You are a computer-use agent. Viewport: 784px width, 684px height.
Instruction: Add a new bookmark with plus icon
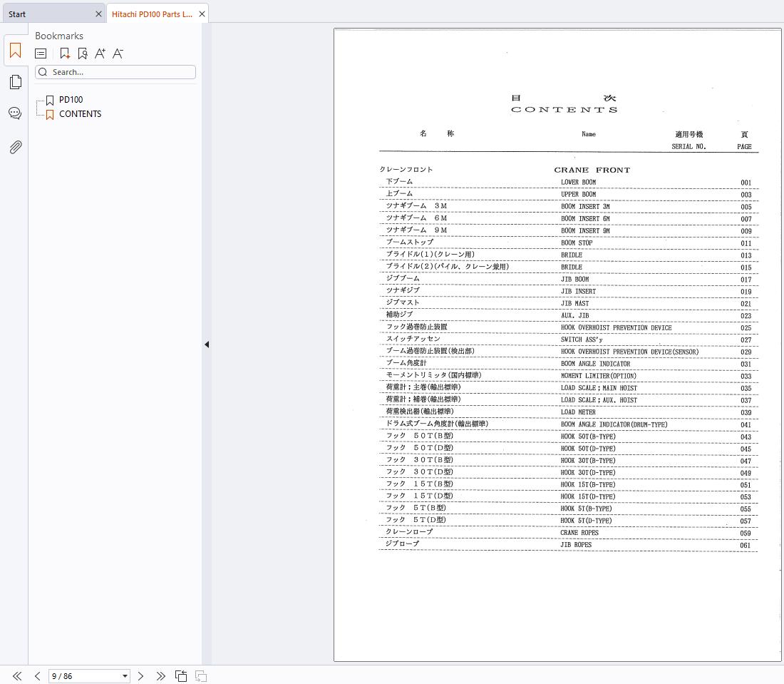point(64,53)
